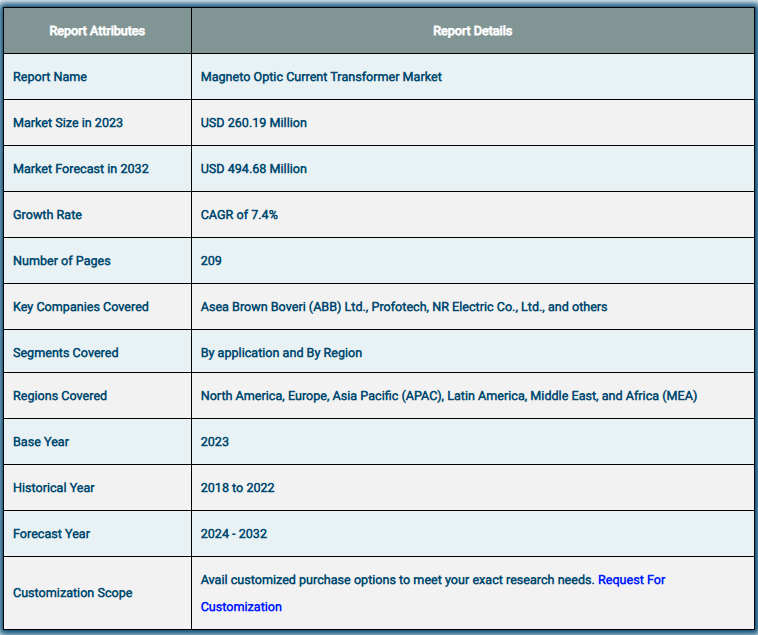Click the 'Segments Covered' label
This screenshot has height=635, width=758.
[66, 353]
